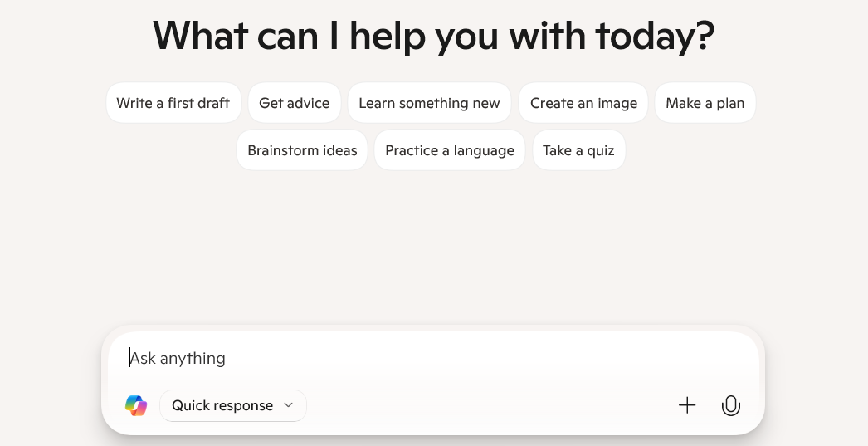The image size is (868, 446).
Task: Open the "Make a plan" suggestion
Action: pyautogui.click(x=705, y=103)
